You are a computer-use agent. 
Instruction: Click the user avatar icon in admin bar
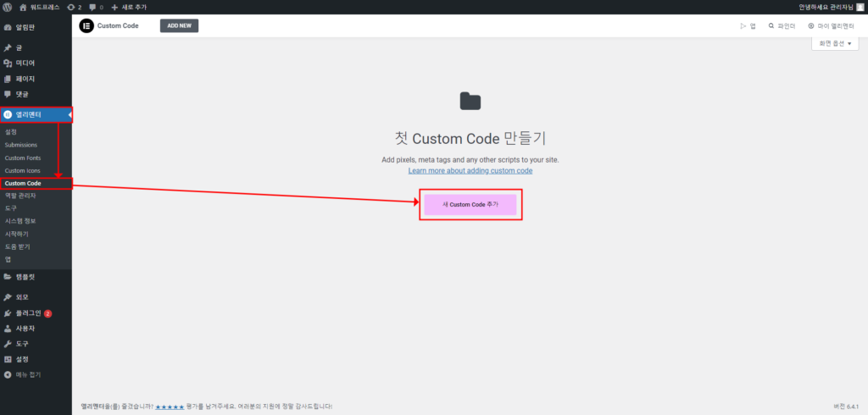click(x=860, y=7)
